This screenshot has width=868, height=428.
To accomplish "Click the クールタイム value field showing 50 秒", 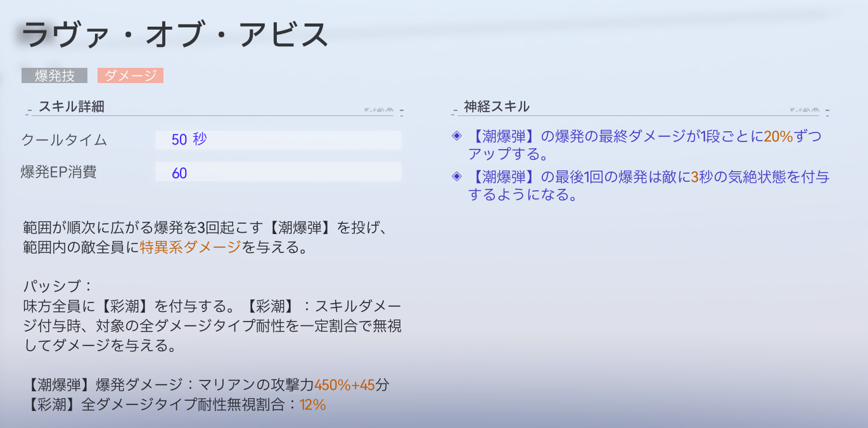I will [x=278, y=140].
